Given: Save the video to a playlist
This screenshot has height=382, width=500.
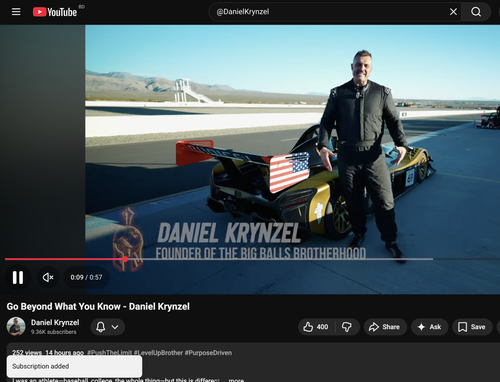Looking at the screenshot, I should (472, 327).
